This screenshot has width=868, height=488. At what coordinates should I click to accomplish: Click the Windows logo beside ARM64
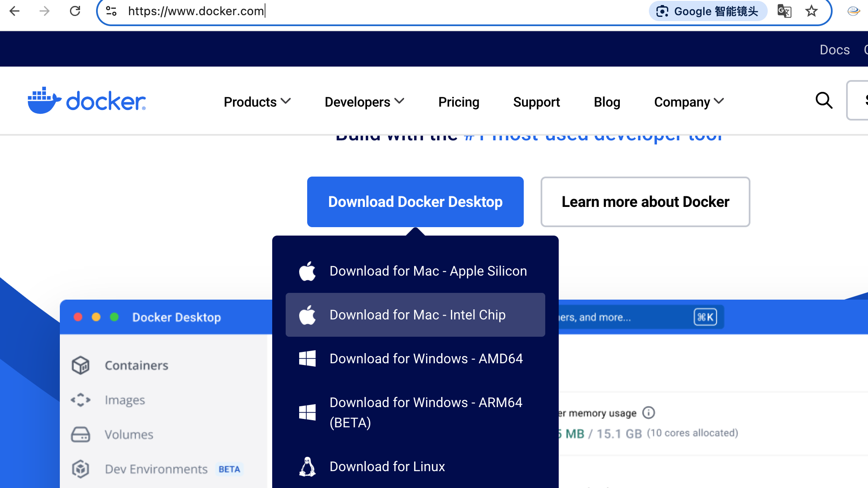(307, 413)
